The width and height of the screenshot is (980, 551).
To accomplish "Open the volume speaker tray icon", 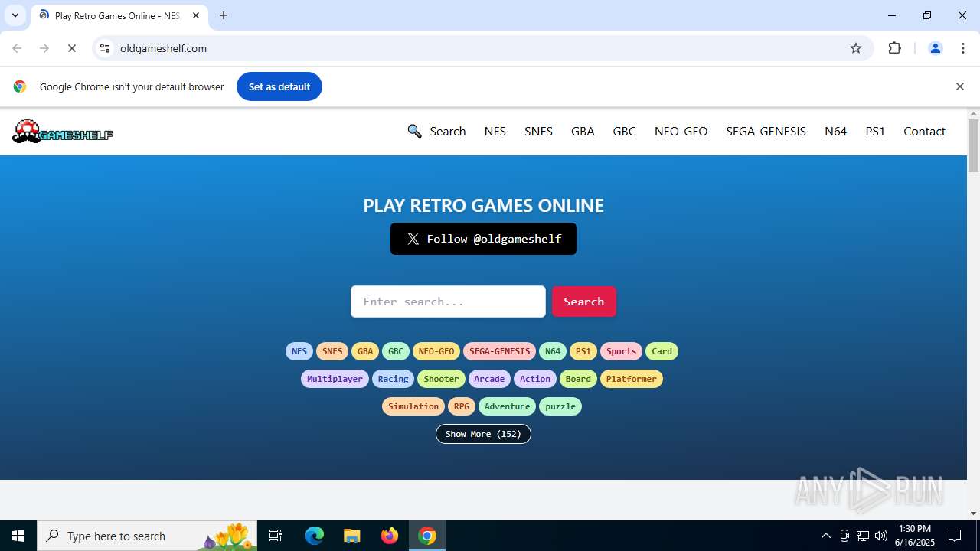I will (x=880, y=536).
